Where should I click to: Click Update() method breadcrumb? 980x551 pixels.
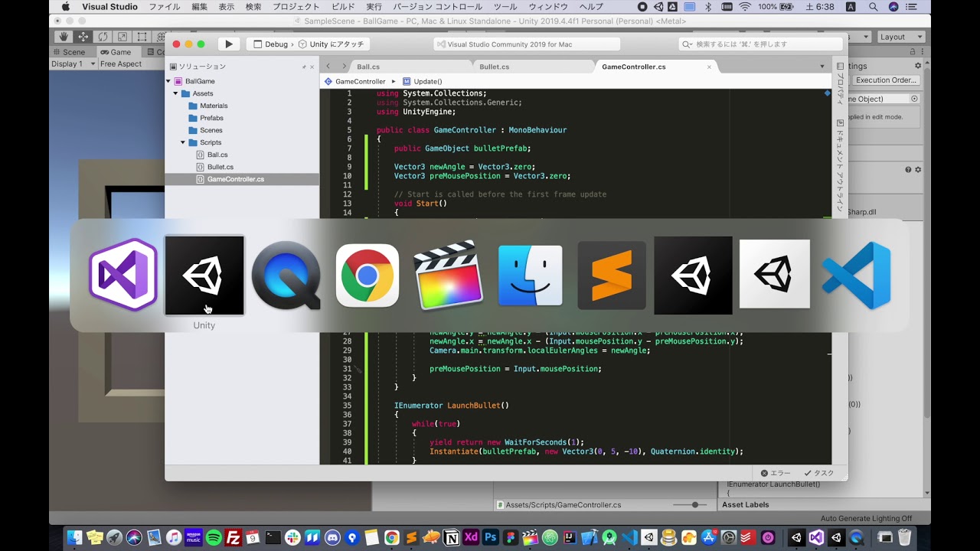tap(423, 81)
